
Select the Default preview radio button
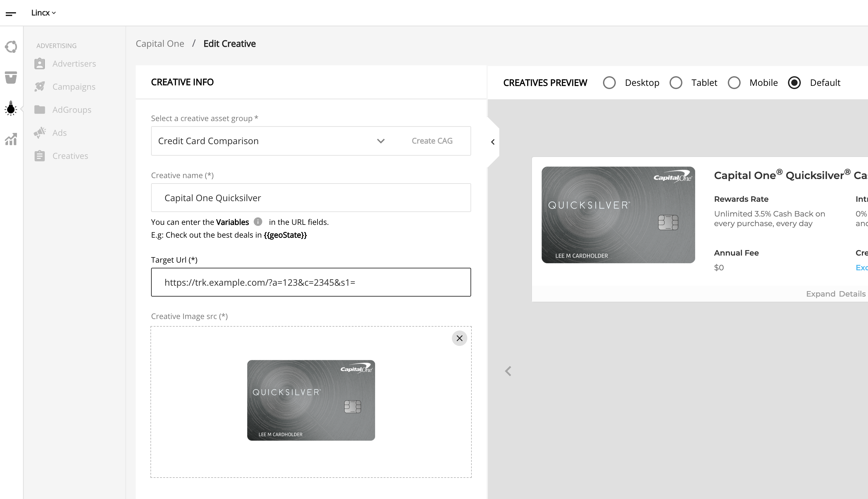(794, 83)
